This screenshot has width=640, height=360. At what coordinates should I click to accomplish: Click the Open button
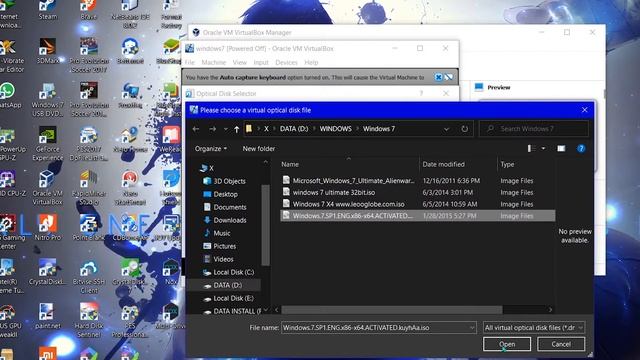pyautogui.click(x=507, y=344)
